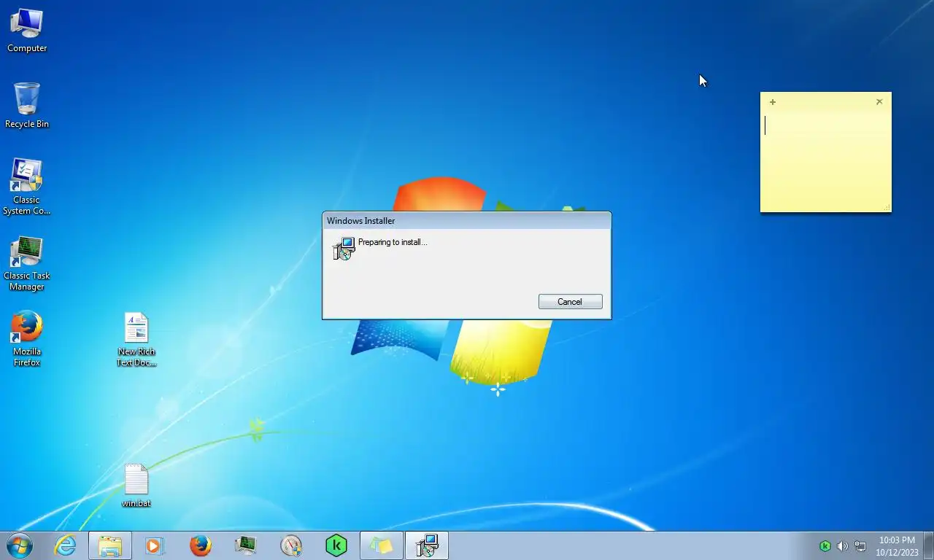Click the installer package icon in dialog
This screenshot has width=934, height=560.
344,249
